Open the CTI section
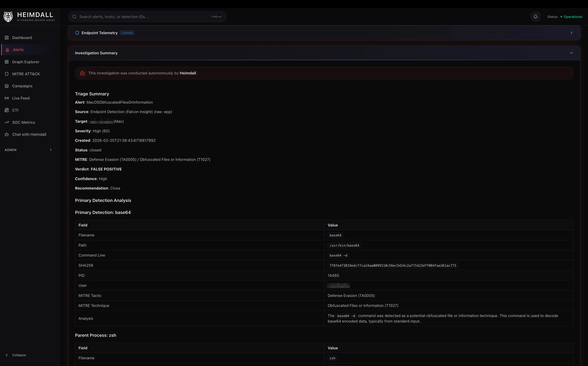Viewport: 588px width, 366px height. [x=15, y=110]
